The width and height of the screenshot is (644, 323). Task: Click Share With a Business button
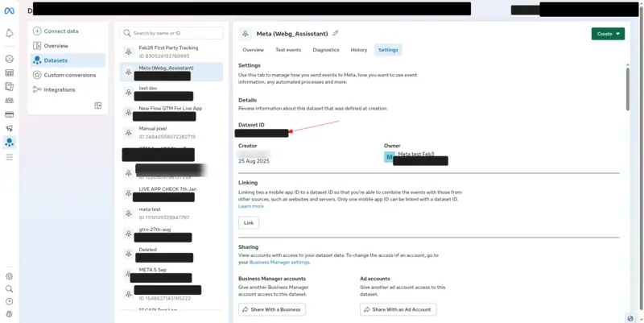(x=272, y=309)
